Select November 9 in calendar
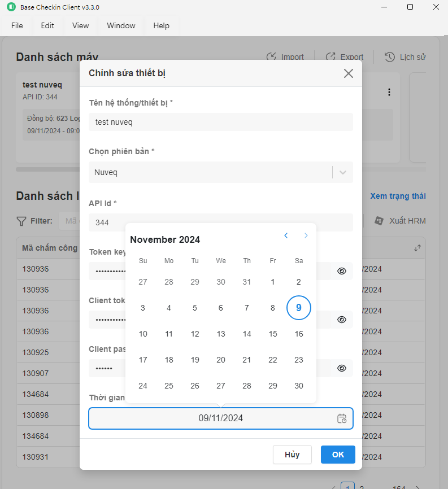The width and height of the screenshot is (448, 489). 298,308
